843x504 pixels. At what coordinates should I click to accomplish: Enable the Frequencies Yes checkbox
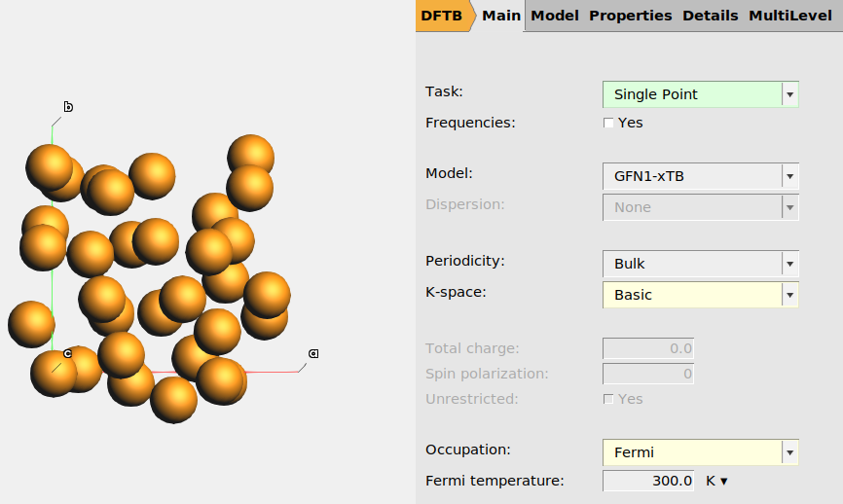pyautogui.click(x=609, y=124)
